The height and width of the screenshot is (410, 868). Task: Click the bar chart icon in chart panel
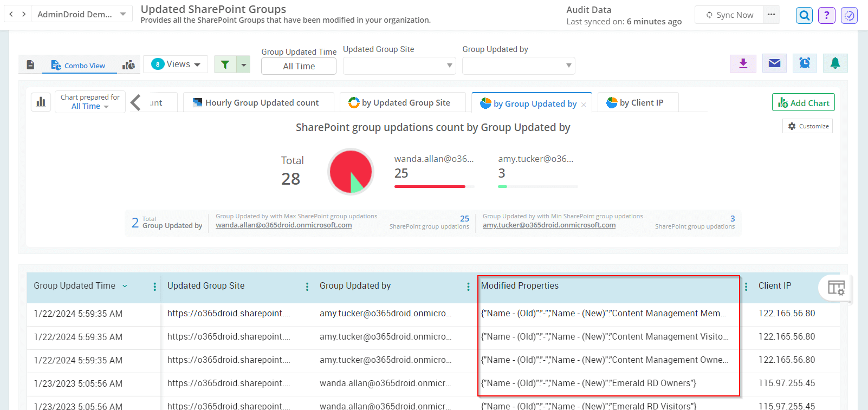tap(41, 102)
